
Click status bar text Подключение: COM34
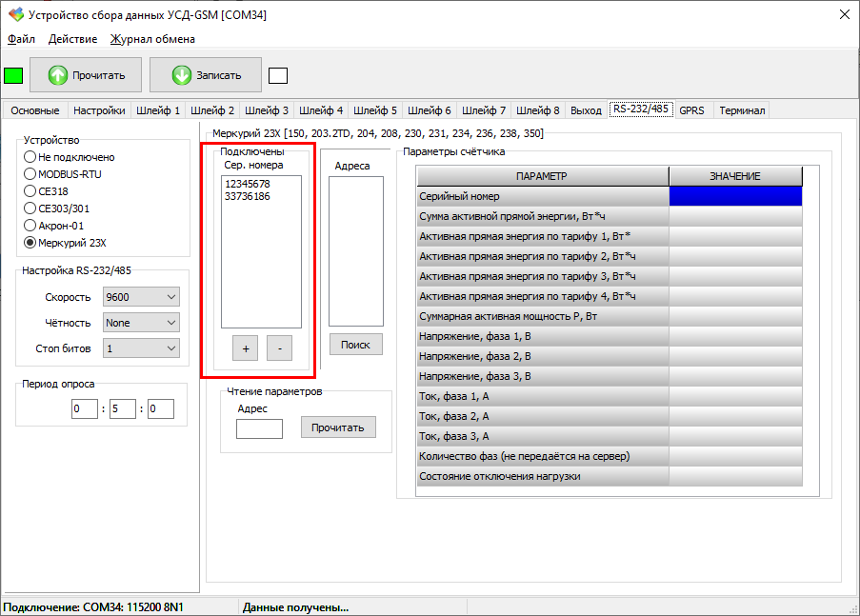click(x=93, y=607)
